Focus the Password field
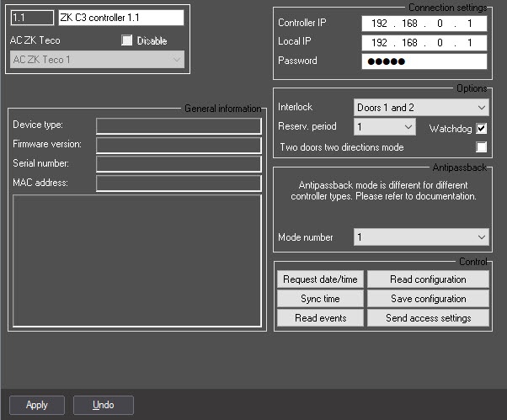 (x=424, y=61)
